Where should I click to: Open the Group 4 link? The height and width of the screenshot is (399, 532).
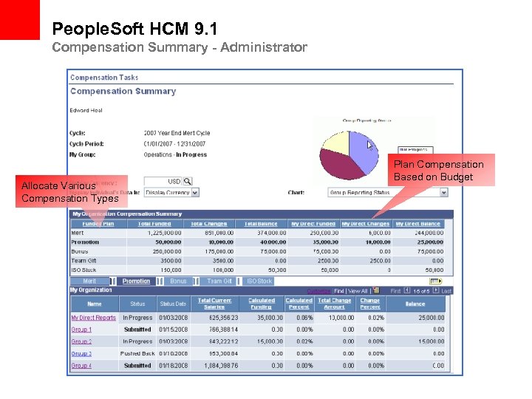pos(81,366)
